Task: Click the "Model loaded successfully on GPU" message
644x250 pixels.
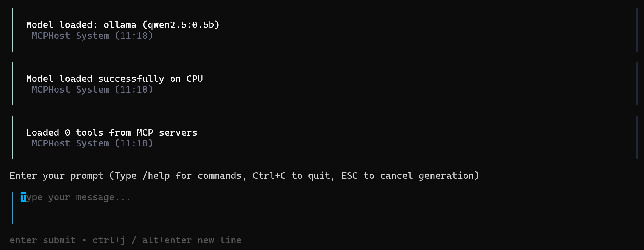Action: click(x=114, y=79)
